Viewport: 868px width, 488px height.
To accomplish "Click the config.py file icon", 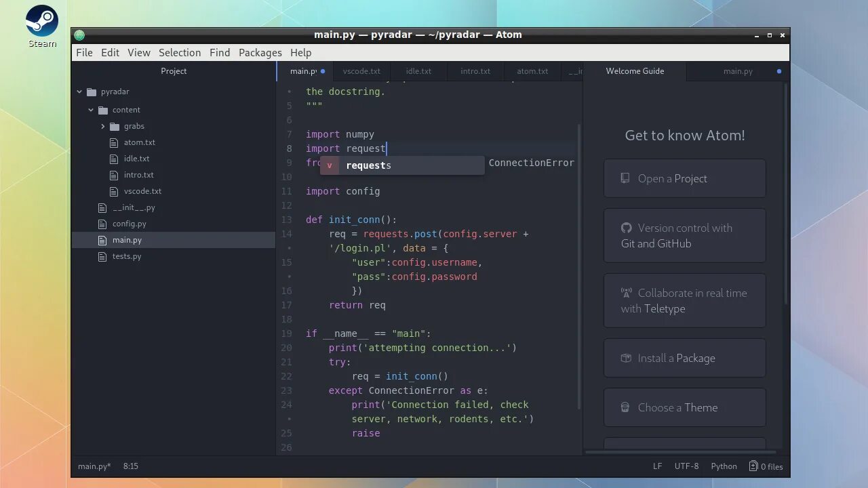I will click(x=103, y=224).
